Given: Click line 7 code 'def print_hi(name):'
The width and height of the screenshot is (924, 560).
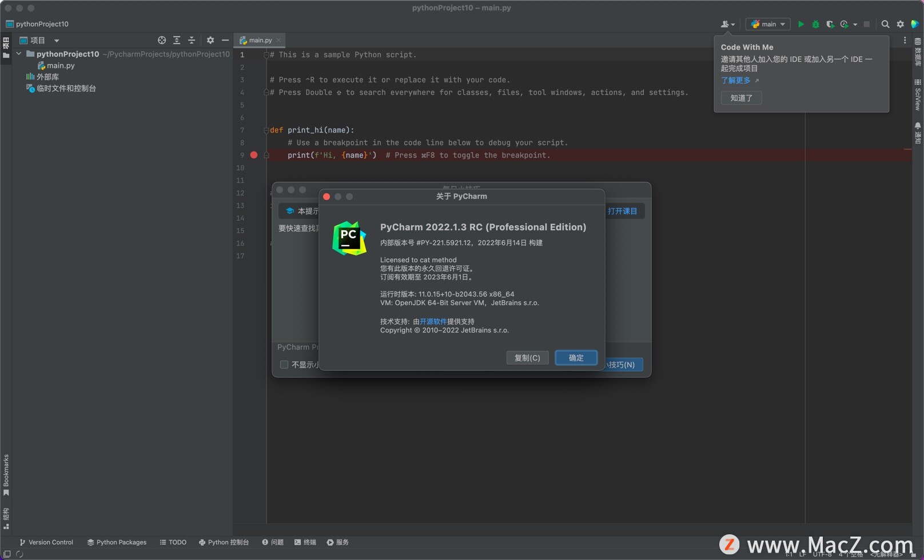Looking at the screenshot, I should [x=312, y=130].
